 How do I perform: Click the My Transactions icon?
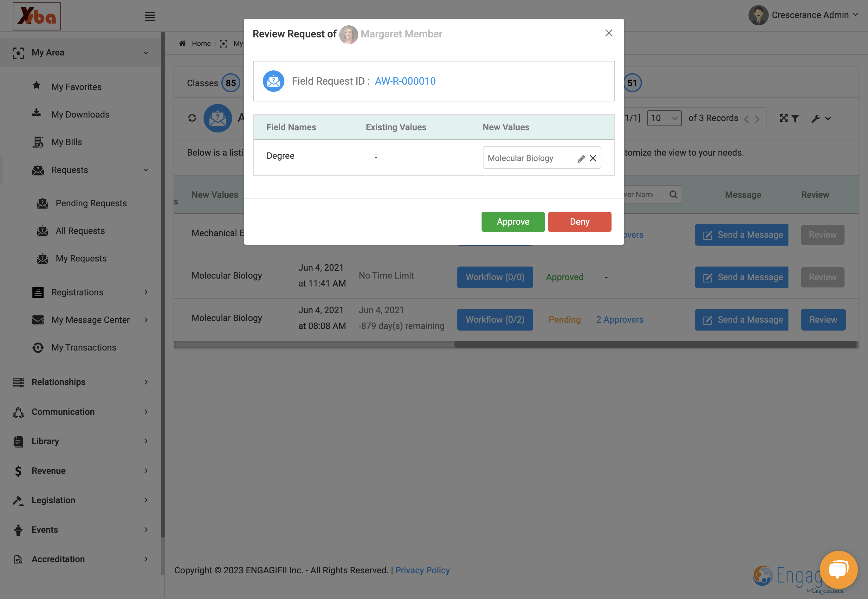(x=38, y=348)
